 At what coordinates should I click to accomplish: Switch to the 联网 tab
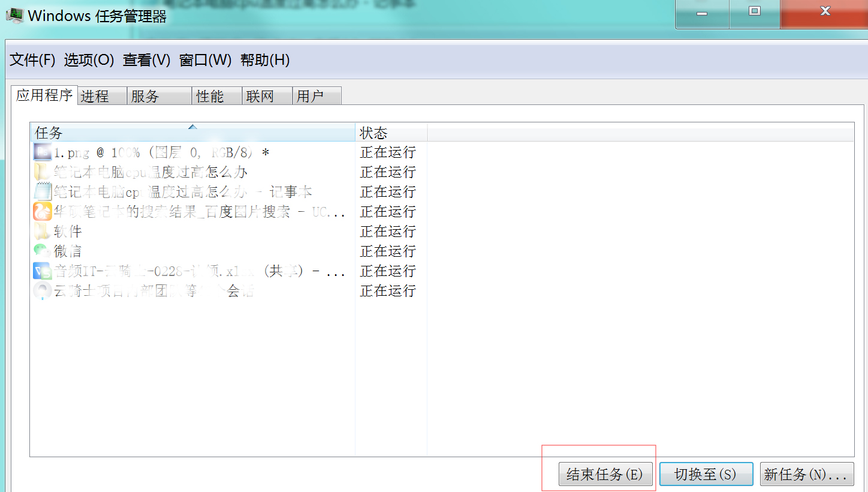[267, 96]
